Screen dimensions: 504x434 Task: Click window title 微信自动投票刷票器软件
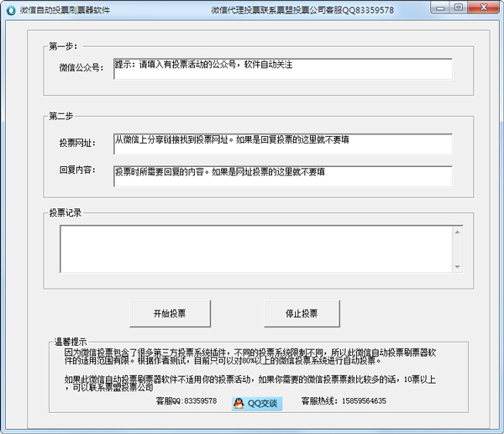point(65,10)
